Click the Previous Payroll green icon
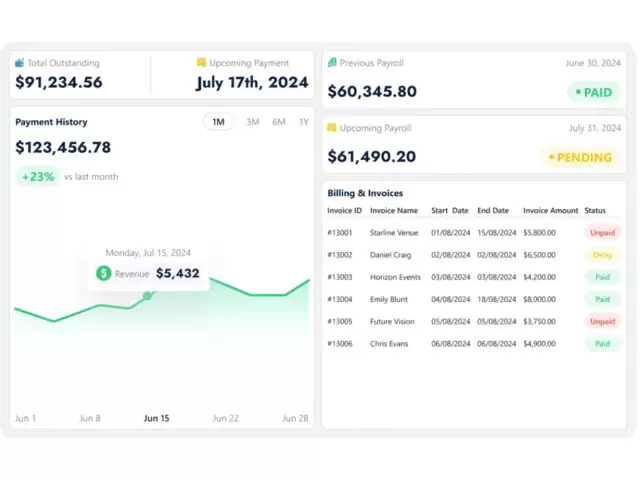Viewport: 640px width, 480px height. point(332,62)
